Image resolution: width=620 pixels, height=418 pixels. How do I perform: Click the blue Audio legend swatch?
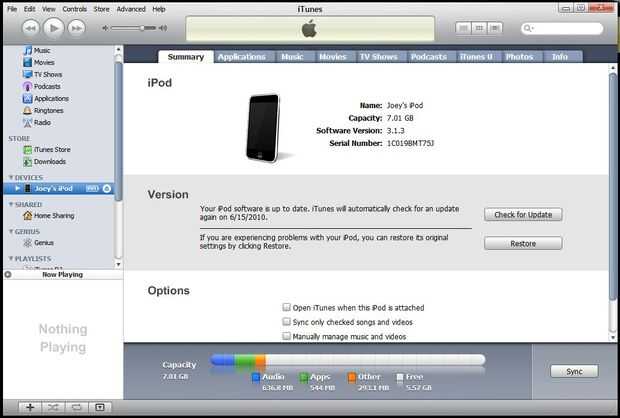(256, 378)
